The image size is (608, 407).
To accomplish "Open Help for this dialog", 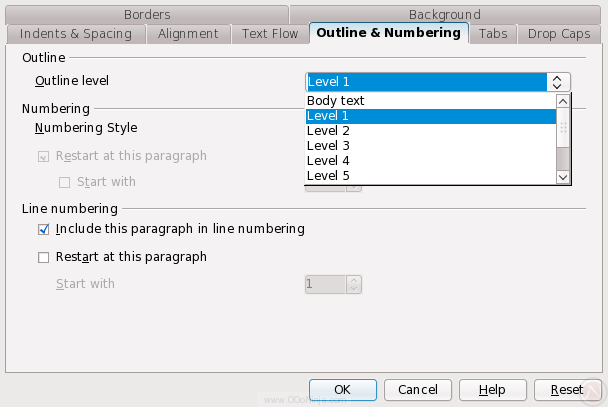I will click(x=492, y=389).
